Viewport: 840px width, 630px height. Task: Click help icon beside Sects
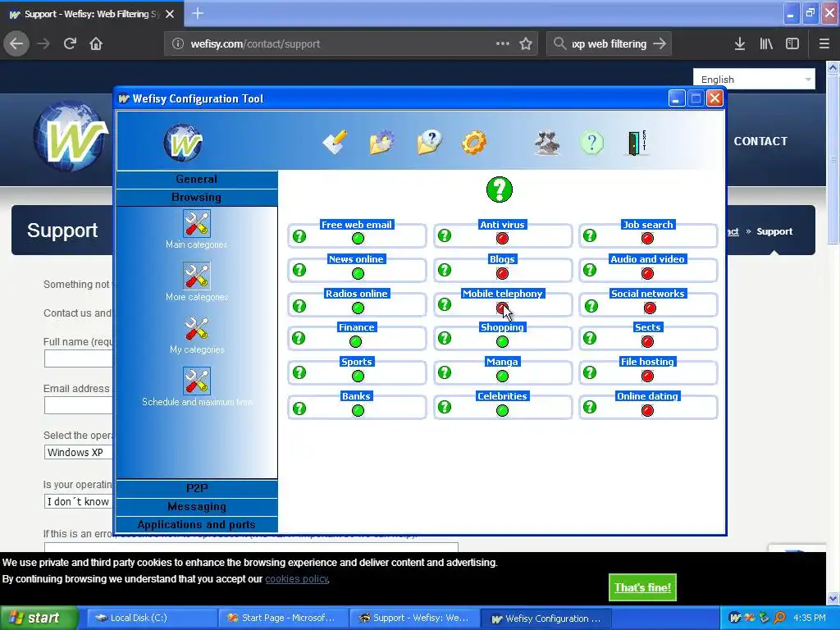coord(590,338)
